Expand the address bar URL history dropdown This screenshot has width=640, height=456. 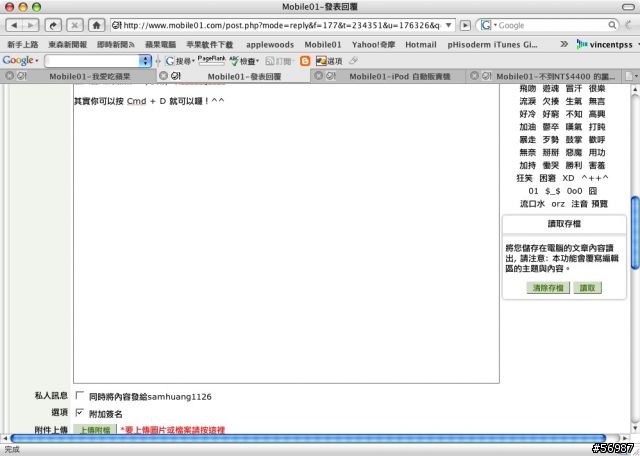point(449,25)
